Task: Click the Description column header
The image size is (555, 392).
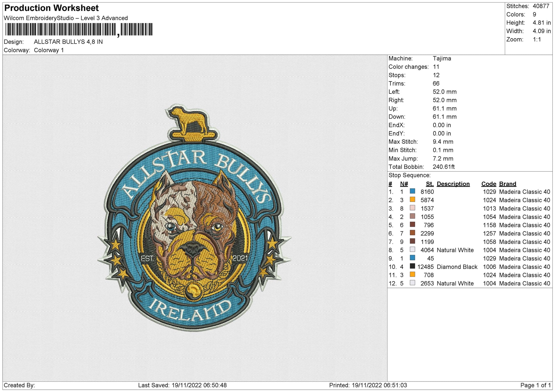Action: (453, 184)
